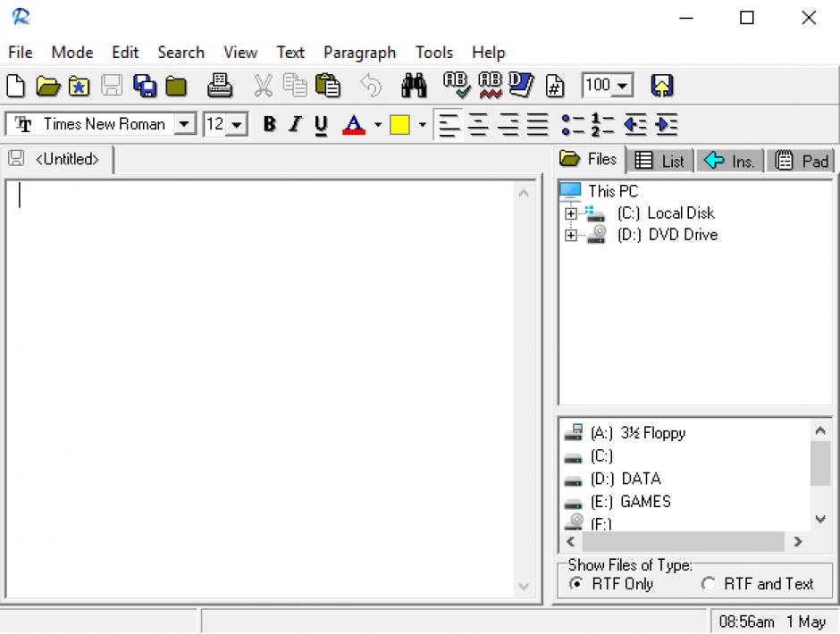Screen dimensions: 840x634
Task: Apply numbered list formatting
Action: 602,125
